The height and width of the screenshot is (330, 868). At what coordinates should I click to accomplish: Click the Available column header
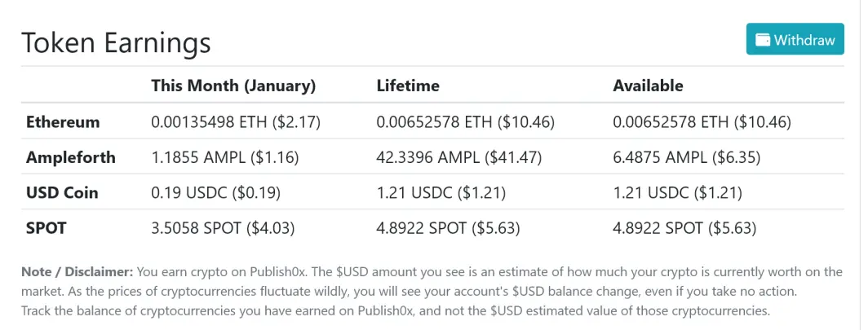pyautogui.click(x=648, y=86)
